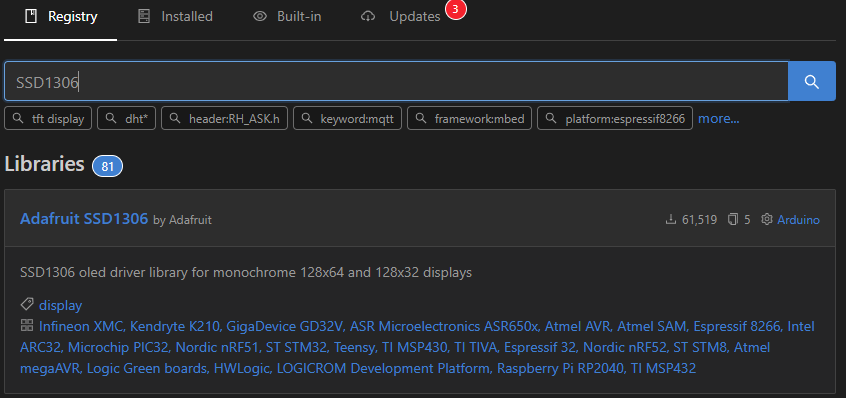846x398 pixels.
Task: Open the Kendryte K210 platform link
Action: [175, 326]
